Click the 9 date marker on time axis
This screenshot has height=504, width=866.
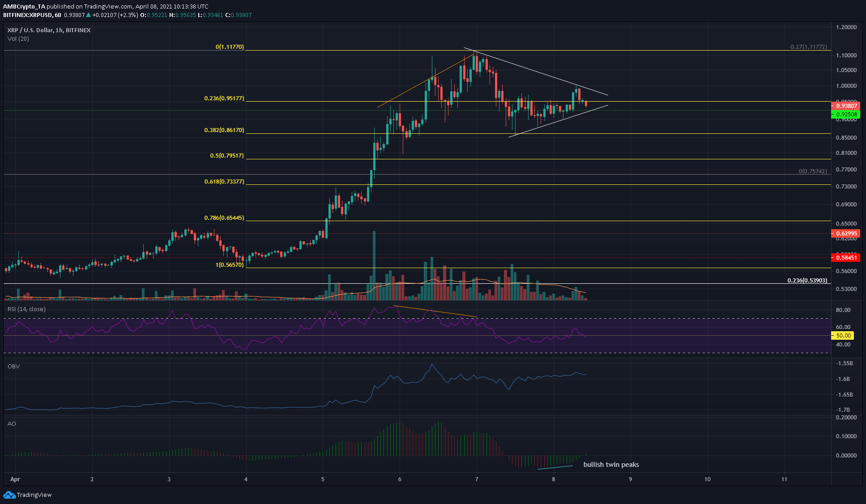click(631, 479)
